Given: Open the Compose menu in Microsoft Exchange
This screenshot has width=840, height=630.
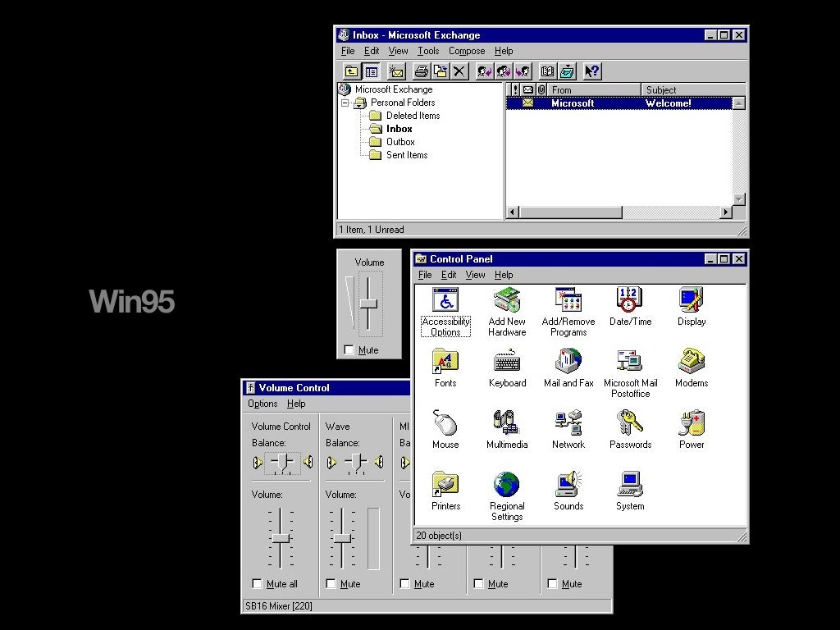Looking at the screenshot, I should pyautogui.click(x=467, y=51).
